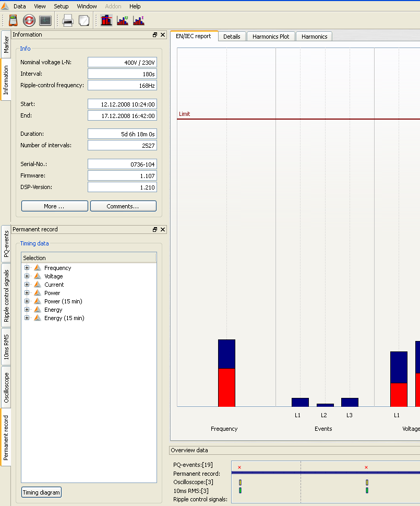Switch to the Harmonics tab

(x=314, y=37)
